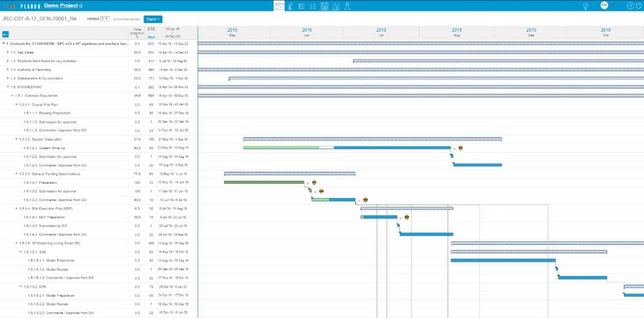
Task: Open the help question mark icon
Action: click(x=630, y=6)
